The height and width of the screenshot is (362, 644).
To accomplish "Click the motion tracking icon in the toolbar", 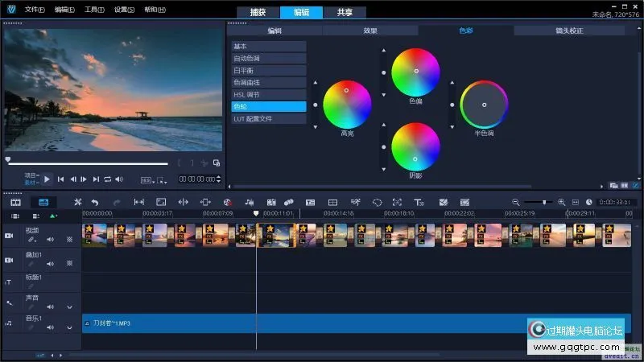I will click(355, 202).
